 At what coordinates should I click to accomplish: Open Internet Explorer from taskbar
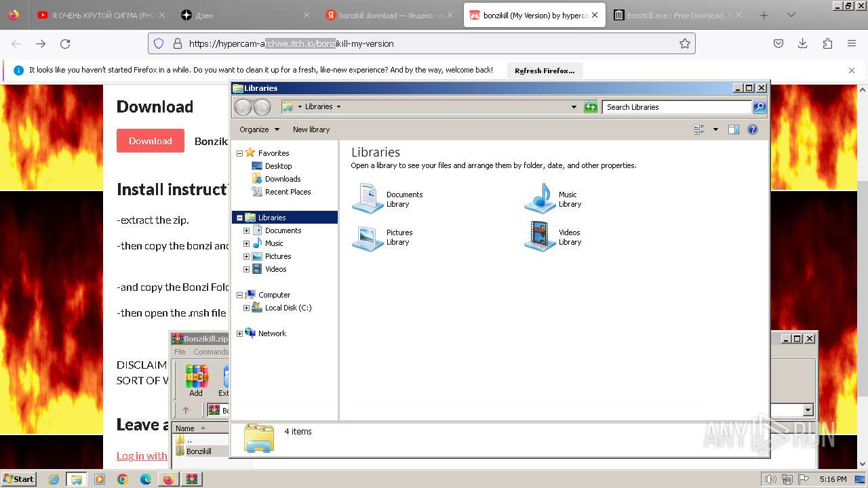(x=54, y=479)
